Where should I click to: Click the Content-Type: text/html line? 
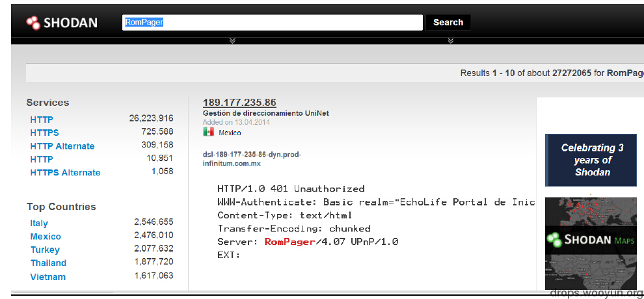coord(285,215)
